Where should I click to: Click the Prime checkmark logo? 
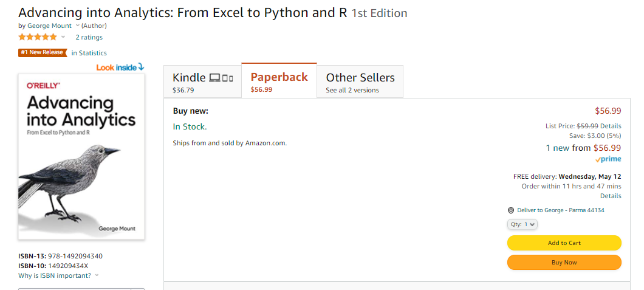click(608, 159)
